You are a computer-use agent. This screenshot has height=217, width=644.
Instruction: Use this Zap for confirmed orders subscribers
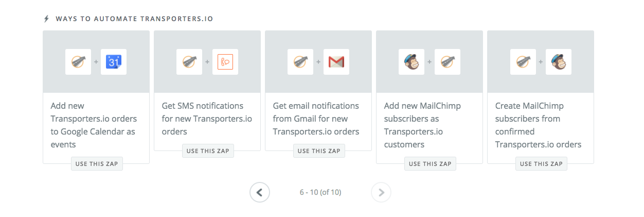click(541, 164)
